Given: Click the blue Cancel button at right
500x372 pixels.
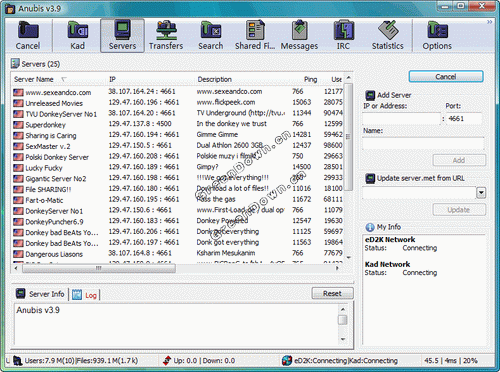Looking at the screenshot, I should (x=446, y=77).
